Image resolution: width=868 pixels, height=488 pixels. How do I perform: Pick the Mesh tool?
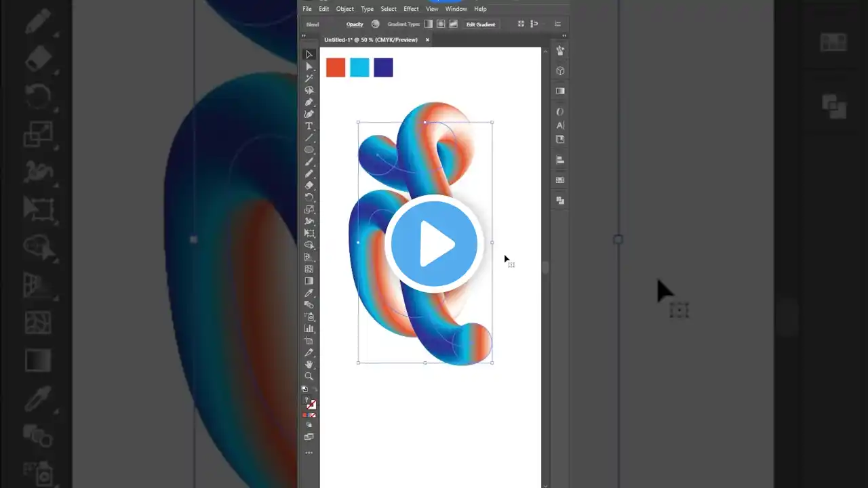click(309, 269)
